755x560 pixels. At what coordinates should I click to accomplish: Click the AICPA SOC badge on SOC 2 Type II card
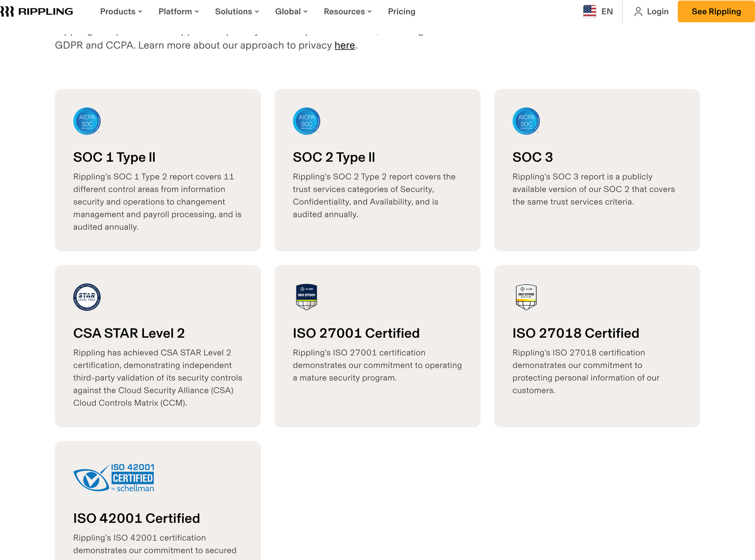(x=307, y=121)
